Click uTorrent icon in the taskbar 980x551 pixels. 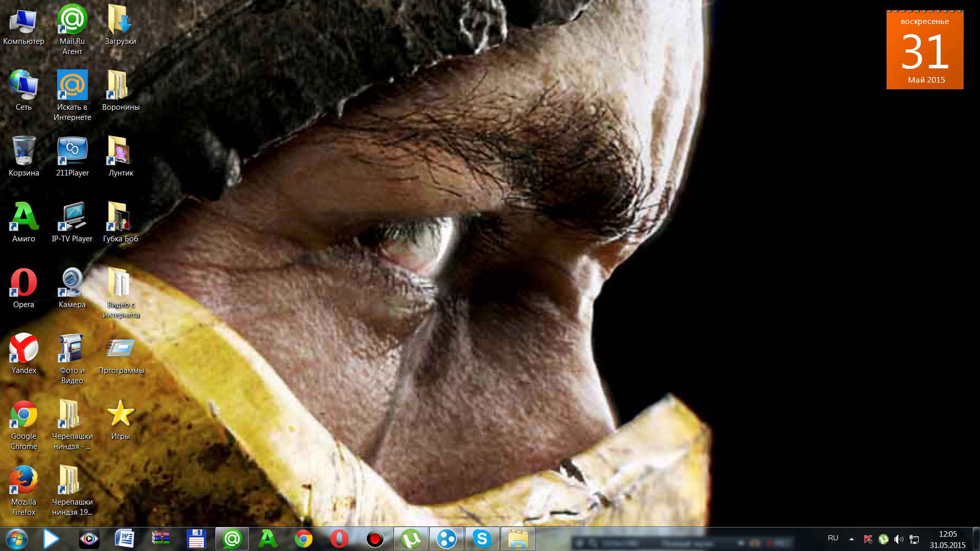coord(411,539)
